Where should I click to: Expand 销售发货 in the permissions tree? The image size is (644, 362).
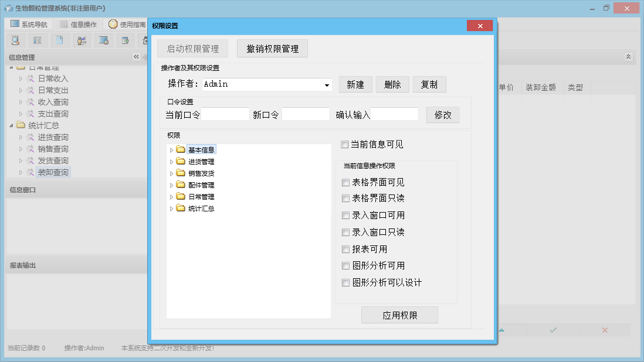pos(171,174)
